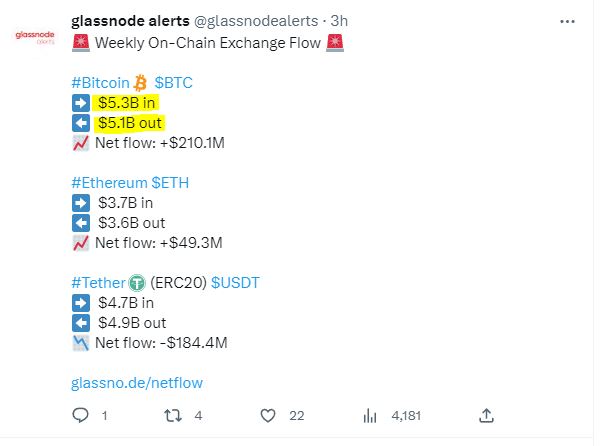
Task: Like the tweet with heart icon
Action: pyautogui.click(x=268, y=416)
